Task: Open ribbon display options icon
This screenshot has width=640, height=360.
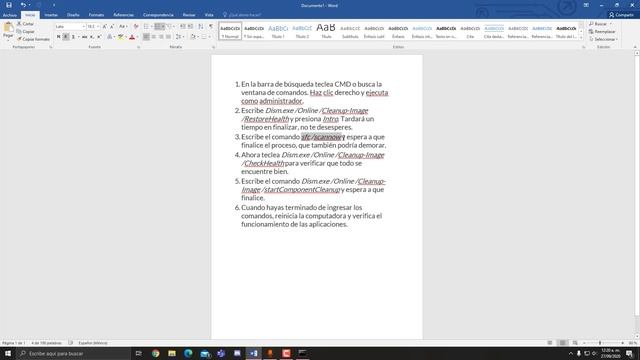Action: [586, 5]
